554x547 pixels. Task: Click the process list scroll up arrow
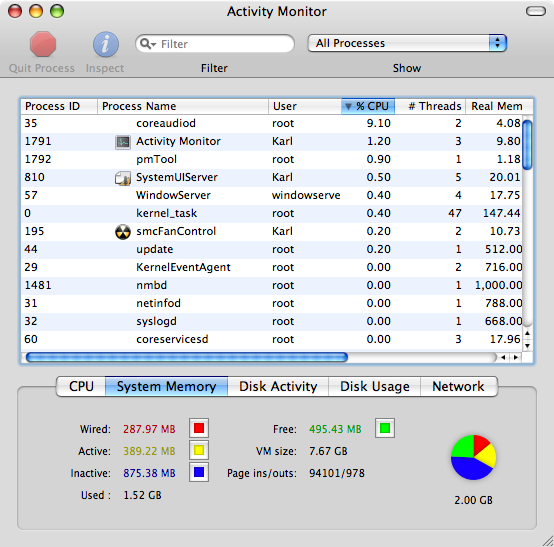tap(527, 333)
